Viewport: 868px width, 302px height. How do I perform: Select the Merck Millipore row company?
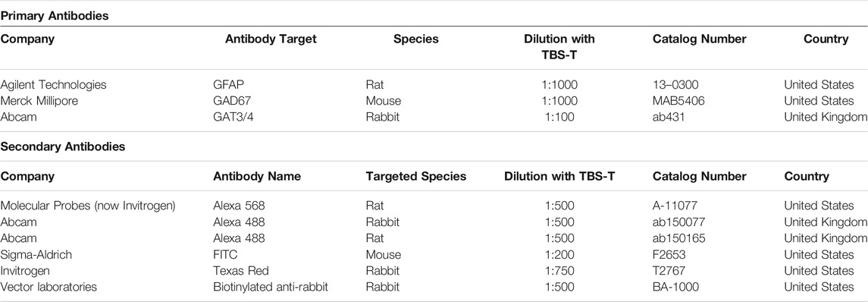tap(38, 102)
